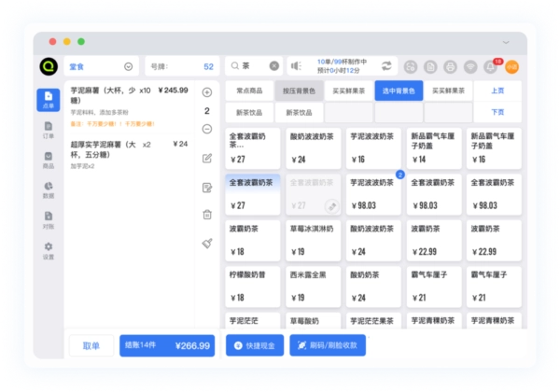The image size is (560, 392).
Task: Decrease quantity with the minus button
Action: point(207,129)
